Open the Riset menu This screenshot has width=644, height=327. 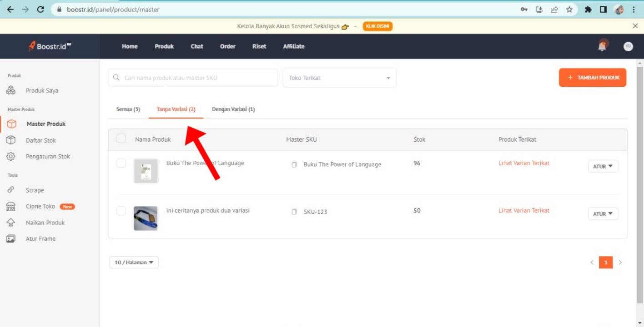pyautogui.click(x=259, y=46)
